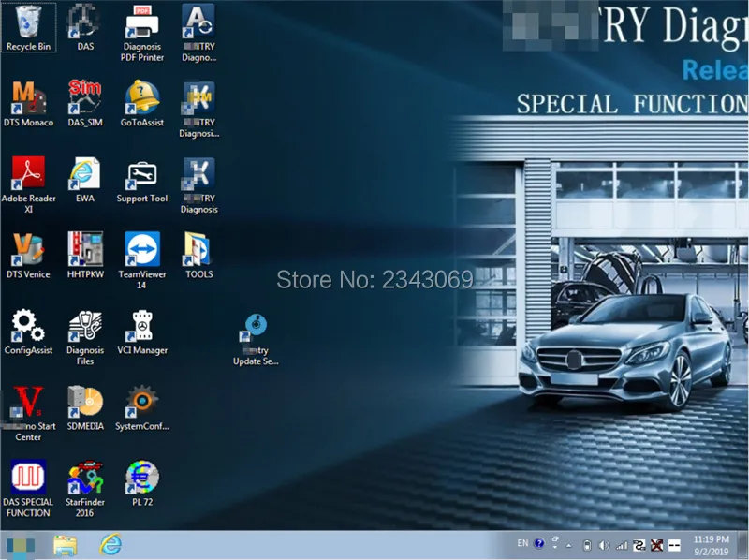Screen dimensions: 749x560
Task: Launch TeamViewer 14 from the desktop
Action: 141,250
